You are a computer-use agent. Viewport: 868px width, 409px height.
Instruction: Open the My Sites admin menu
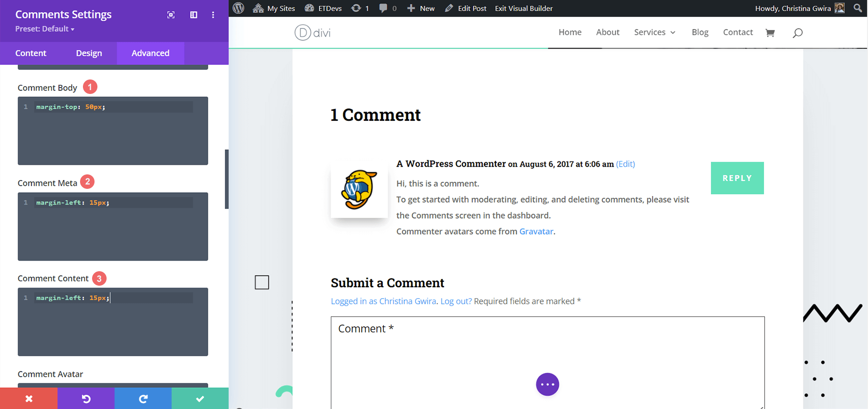tap(274, 8)
